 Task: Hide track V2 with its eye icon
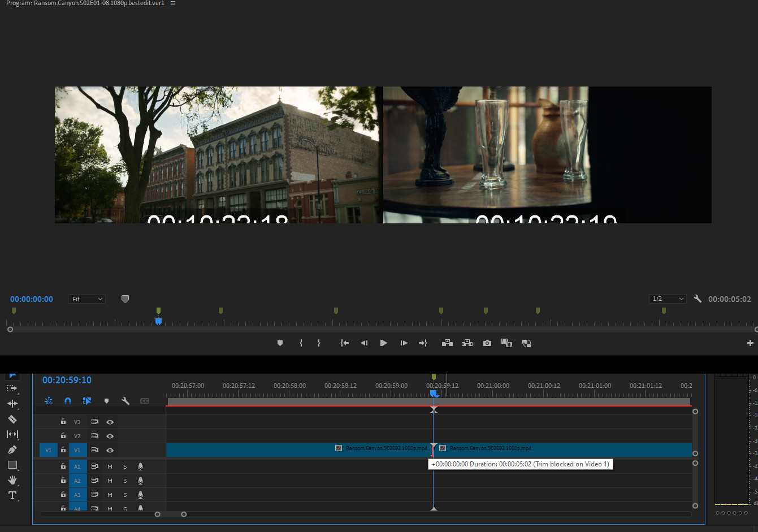[110, 436]
